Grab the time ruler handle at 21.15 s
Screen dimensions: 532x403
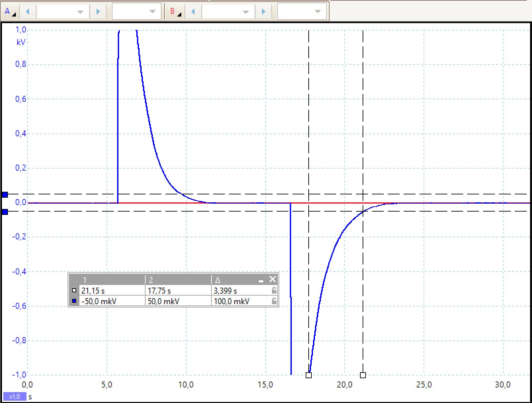tap(363, 375)
